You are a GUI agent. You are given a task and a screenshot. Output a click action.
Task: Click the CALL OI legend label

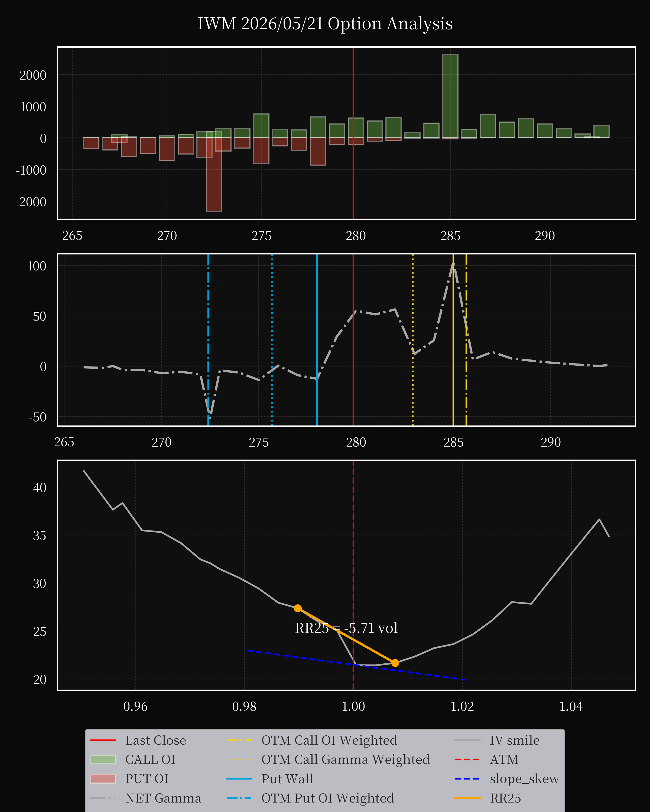150,760
